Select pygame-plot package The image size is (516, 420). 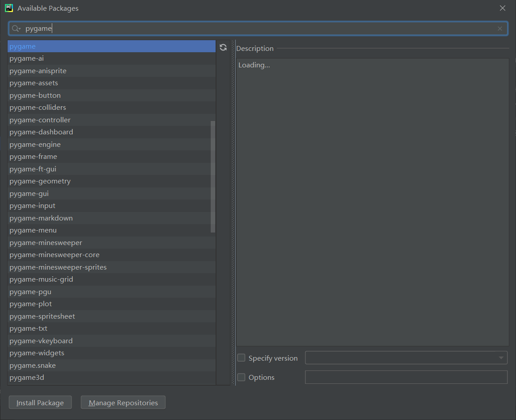pyautogui.click(x=112, y=304)
